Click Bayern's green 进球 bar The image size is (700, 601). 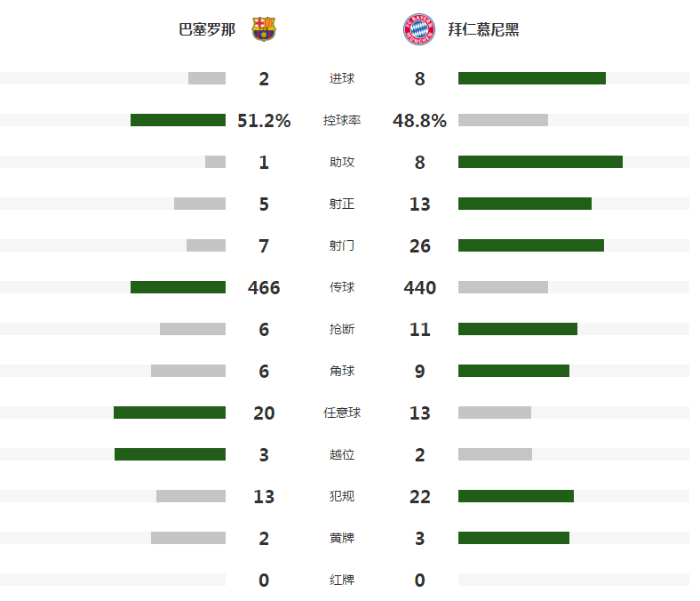click(x=531, y=78)
